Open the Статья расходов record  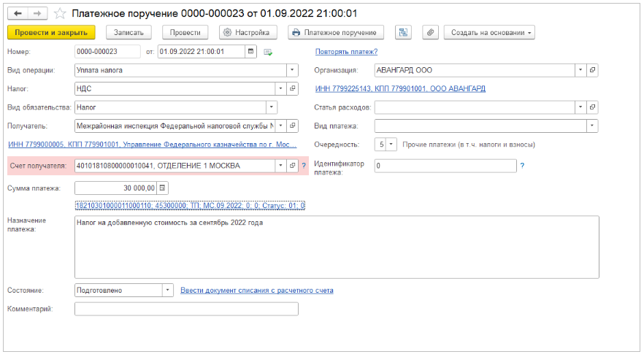click(592, 107)
